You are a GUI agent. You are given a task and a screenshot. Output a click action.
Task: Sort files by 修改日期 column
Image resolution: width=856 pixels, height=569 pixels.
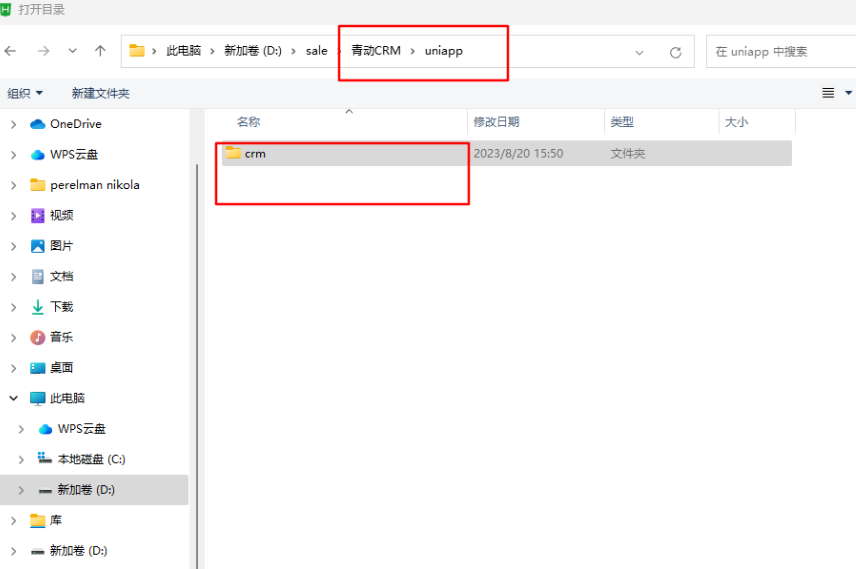[496, 122]
